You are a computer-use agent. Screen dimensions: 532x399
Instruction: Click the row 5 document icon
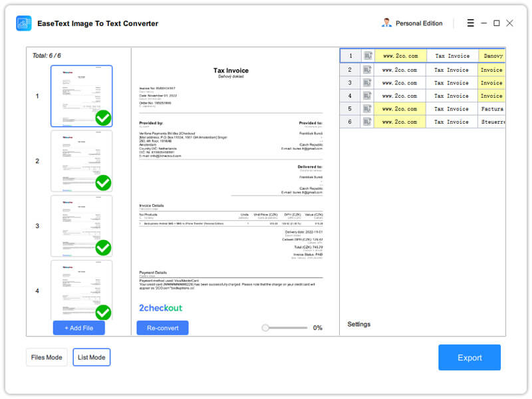[367, 109]
